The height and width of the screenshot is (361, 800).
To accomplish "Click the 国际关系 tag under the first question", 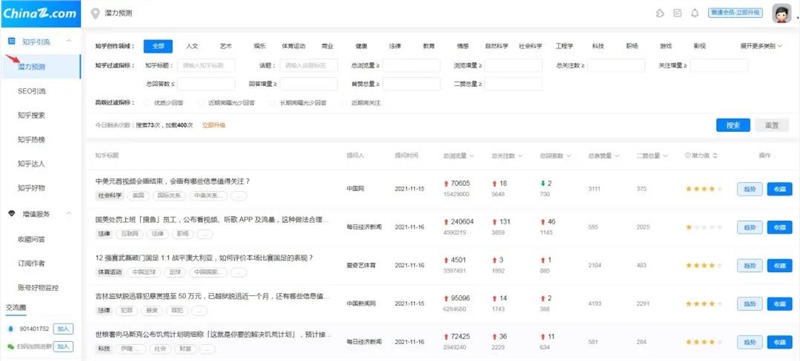I will pos(169,195).
